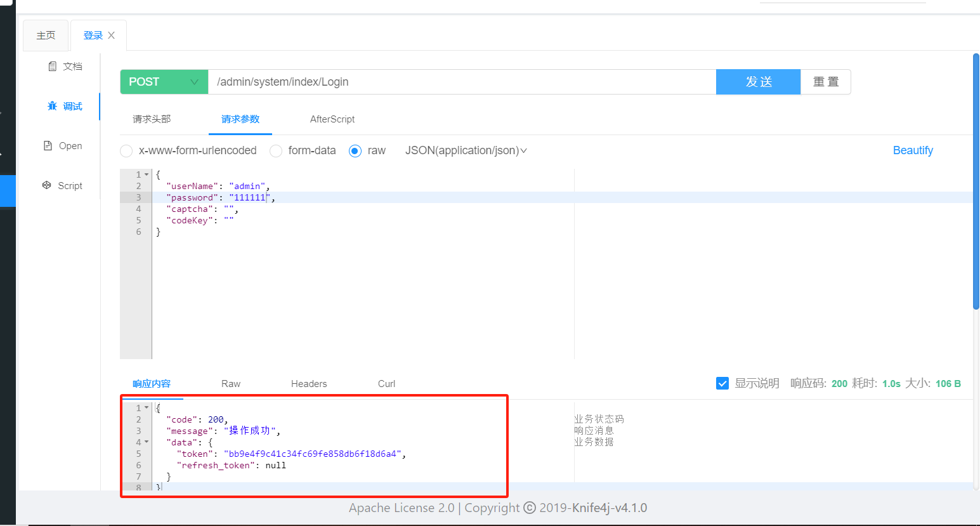Click the page vertical scrollbar
Screen dimensions: 980x526
(x=976, y=181)
